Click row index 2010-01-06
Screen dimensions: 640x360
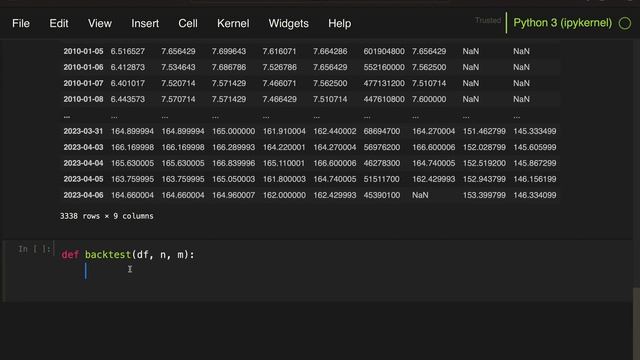(83, 67)
